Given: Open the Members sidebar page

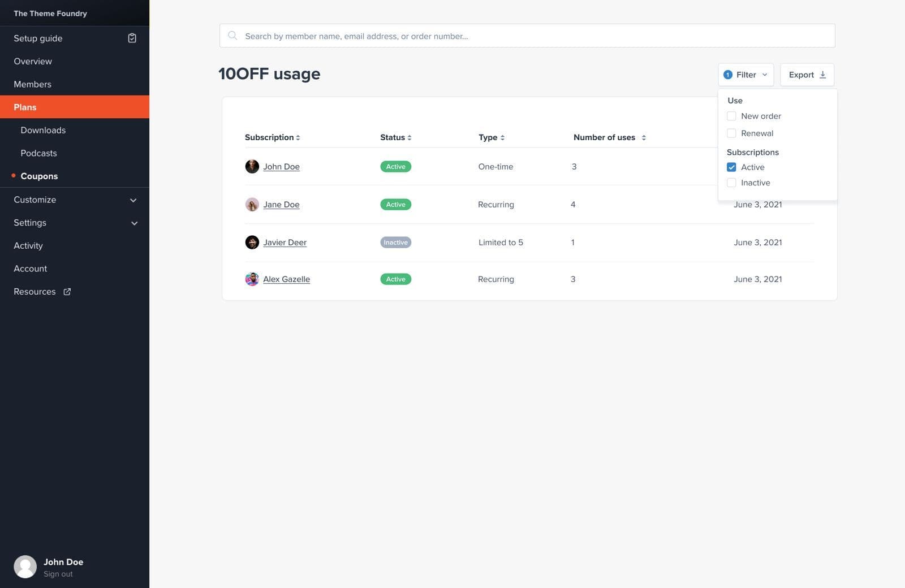Looking at the screenshot, I should [x=32, y=84].
